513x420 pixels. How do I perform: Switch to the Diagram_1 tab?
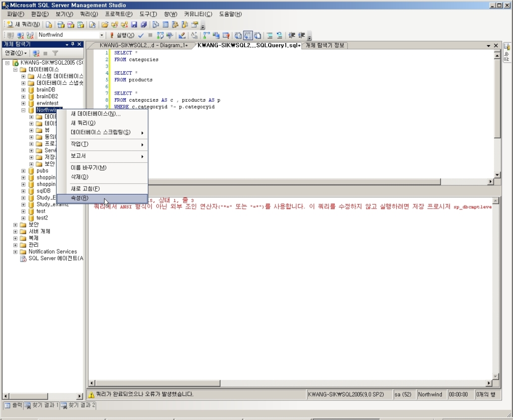pos(143,46)
